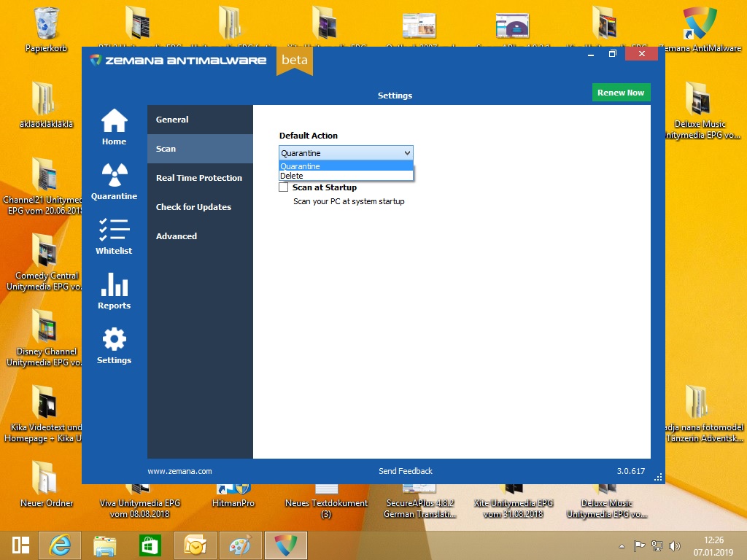747x560 pixels.
Task: Select the HitmanPro desktop shortcut
Action: click(x=233, y=497)
